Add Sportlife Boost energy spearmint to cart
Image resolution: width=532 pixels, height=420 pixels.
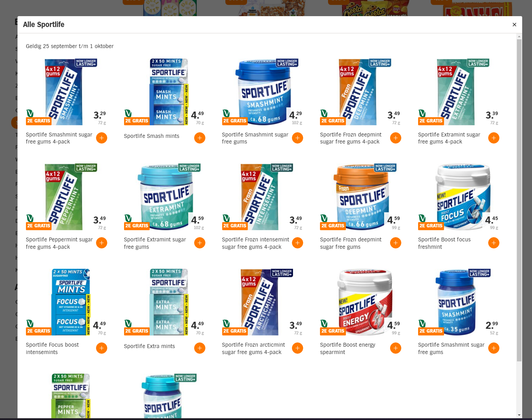pos(396,348)
